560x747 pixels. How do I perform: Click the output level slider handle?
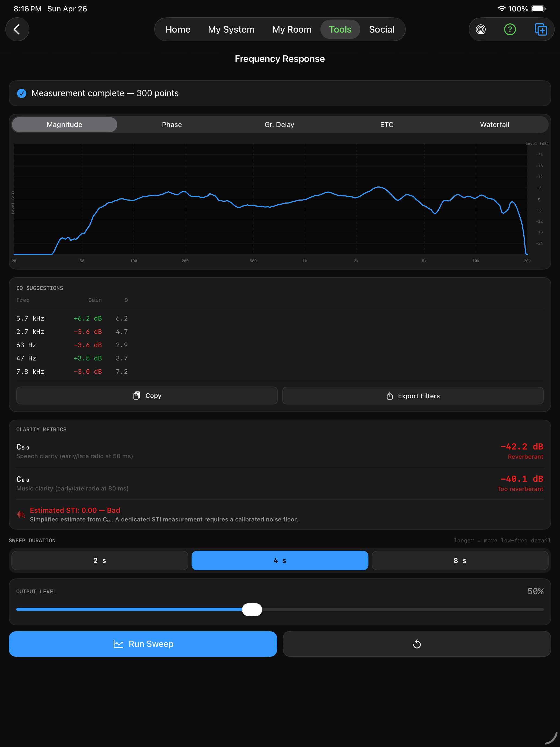tap(252, 610)
